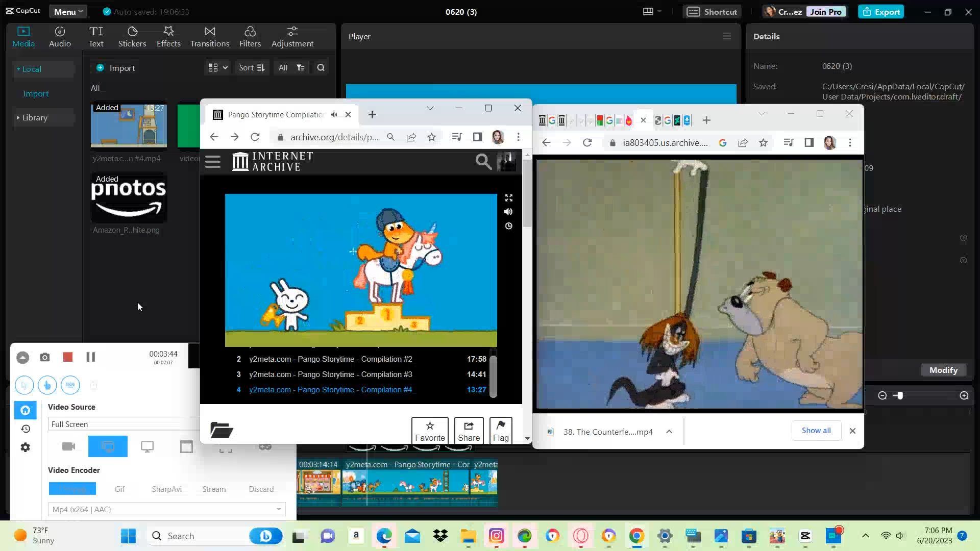Select the Gif video encoder

[119, 489]
